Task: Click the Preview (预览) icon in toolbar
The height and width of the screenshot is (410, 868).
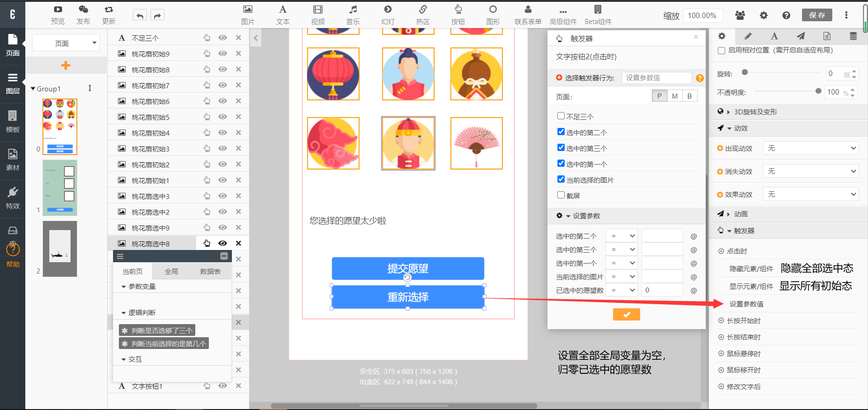Action: pos(58,10)
